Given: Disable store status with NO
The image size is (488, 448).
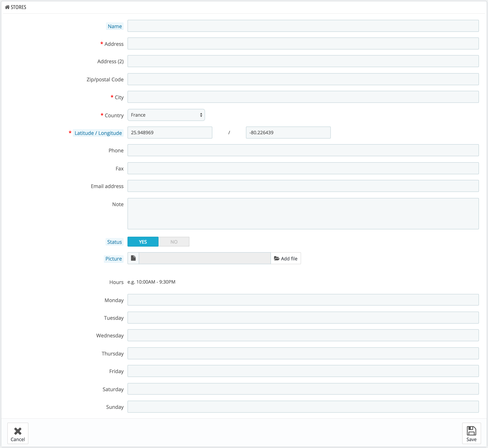Looking at the screenshot, I should pyautogui.click(x=174, y=242).
